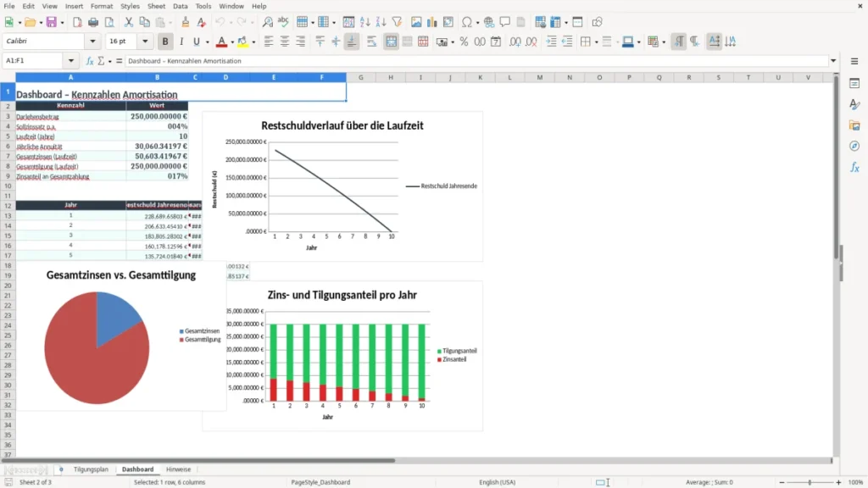Open Find and Replace magnifier icon
The height and width of the screenshot is (488, 868).
pyautogui.click(x=267, y=22)
